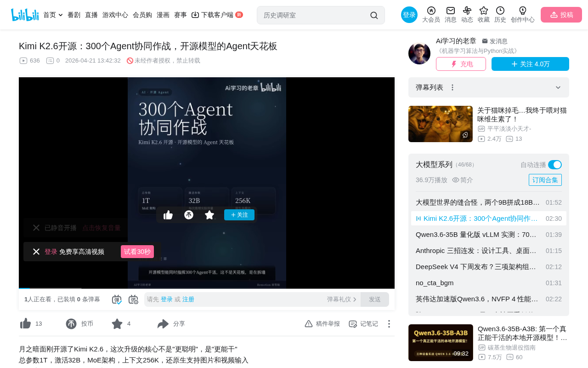Open the 动态 feed icon

[467, 11]
